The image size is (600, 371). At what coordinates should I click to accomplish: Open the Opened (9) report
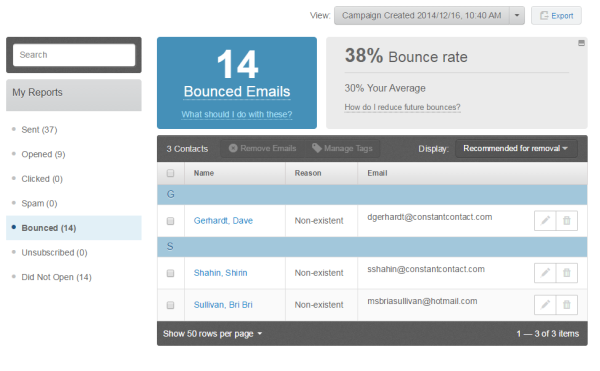click(x=43, y=154)
